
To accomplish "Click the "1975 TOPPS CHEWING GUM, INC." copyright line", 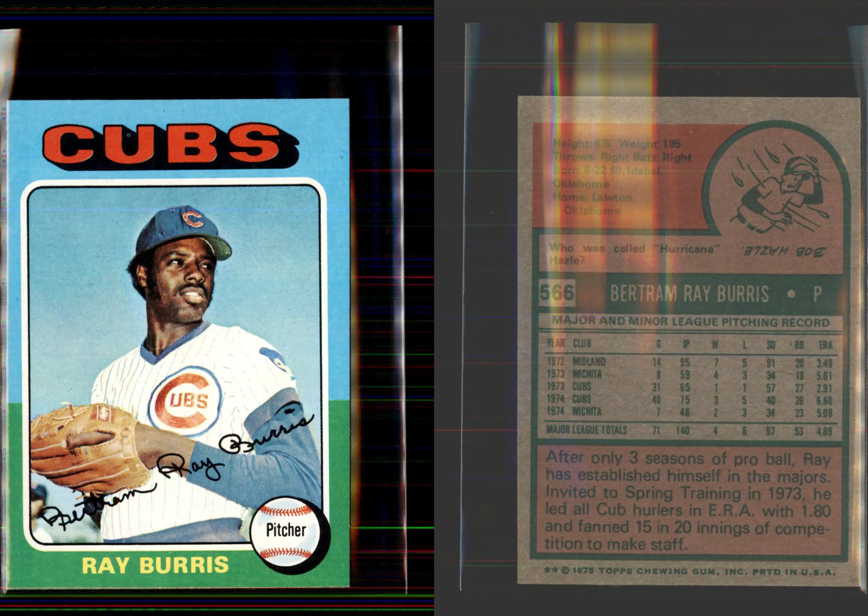I will tap(690, 571).
